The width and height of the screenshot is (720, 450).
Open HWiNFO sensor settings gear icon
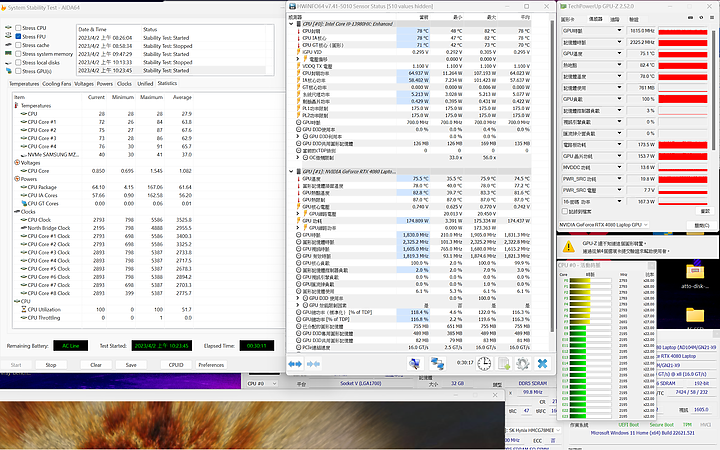523,364
